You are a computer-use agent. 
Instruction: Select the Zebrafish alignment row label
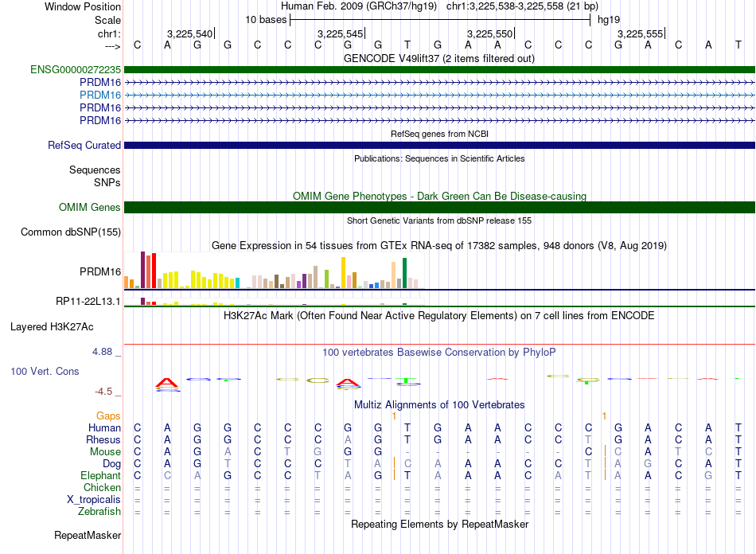[x=99, y=511]
